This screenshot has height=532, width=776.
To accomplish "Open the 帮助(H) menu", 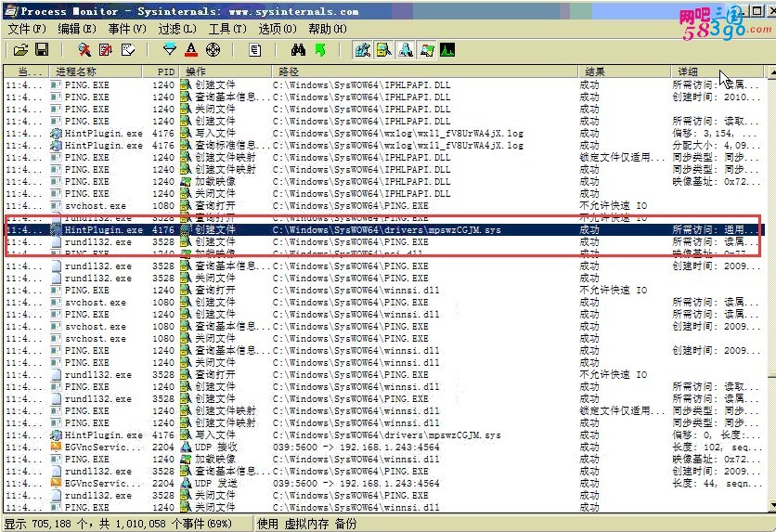I will pyautogui.click(x=327, y=29).
